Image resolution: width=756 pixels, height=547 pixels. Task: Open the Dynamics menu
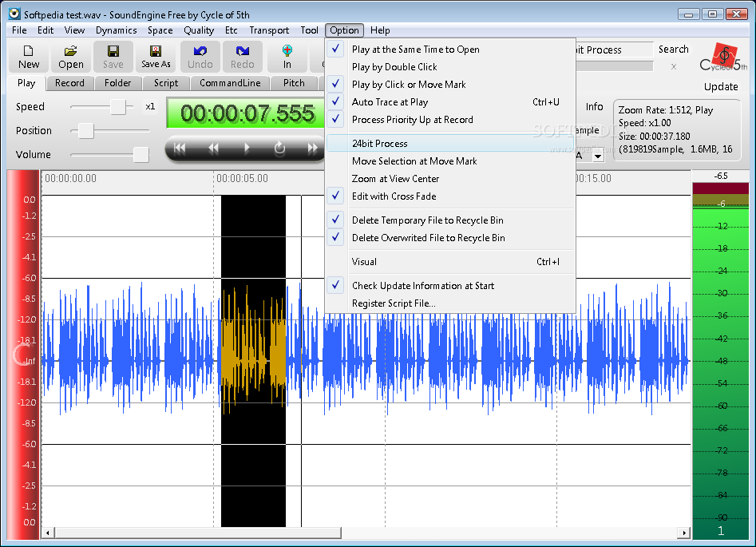pyautogui.click(x=117, y=30)
